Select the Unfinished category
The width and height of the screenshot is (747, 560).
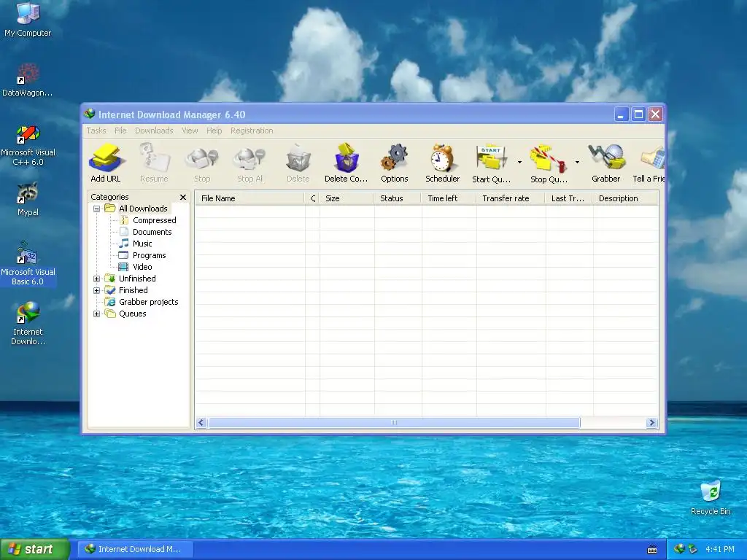click(137, 279)
